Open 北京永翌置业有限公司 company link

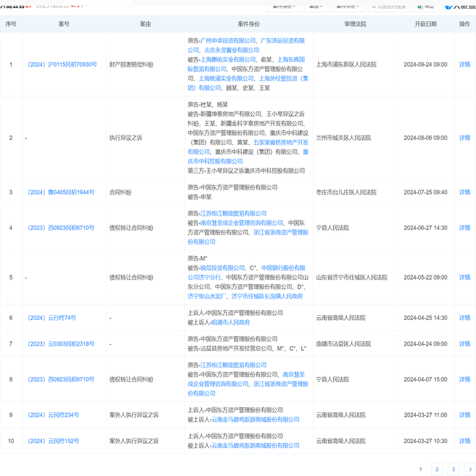[231, 50]
